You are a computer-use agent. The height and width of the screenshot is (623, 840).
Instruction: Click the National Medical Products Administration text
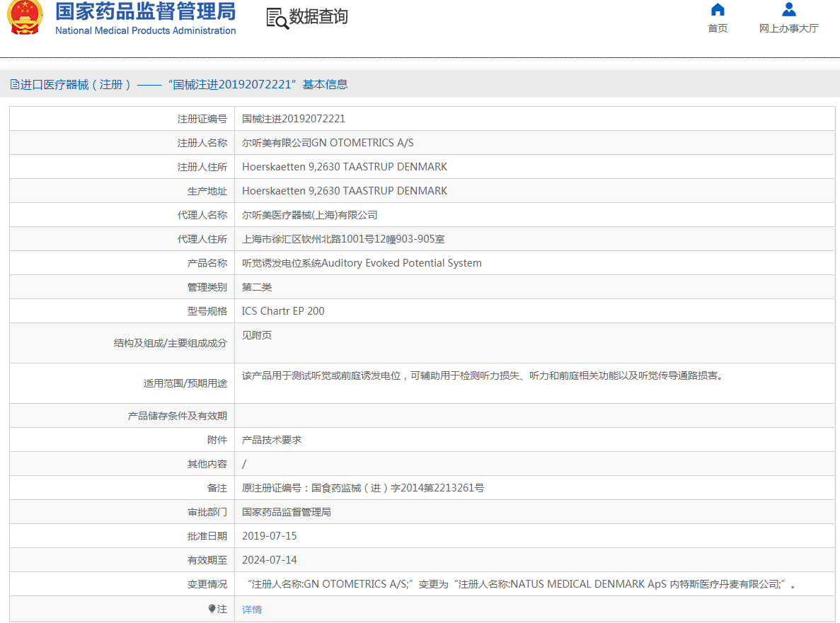click(145, 30)
